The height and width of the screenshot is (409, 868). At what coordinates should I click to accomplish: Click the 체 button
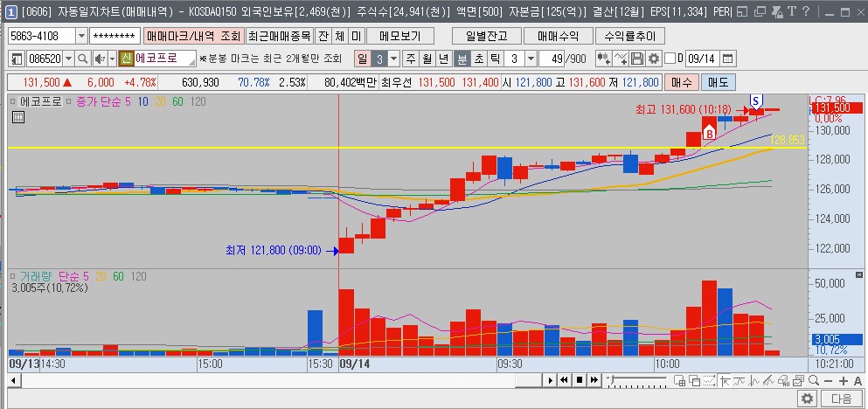pyautogui.click(x=339, y=37)
